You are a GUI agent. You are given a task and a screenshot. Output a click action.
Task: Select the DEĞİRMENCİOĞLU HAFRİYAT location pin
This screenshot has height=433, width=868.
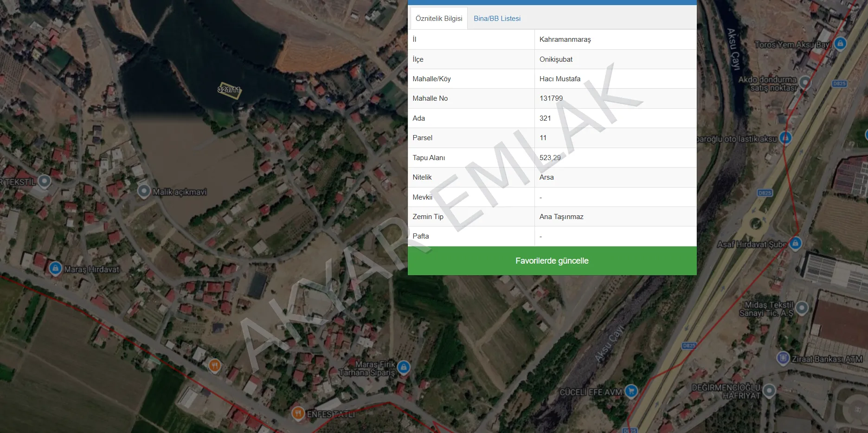[x=769, y=391]
